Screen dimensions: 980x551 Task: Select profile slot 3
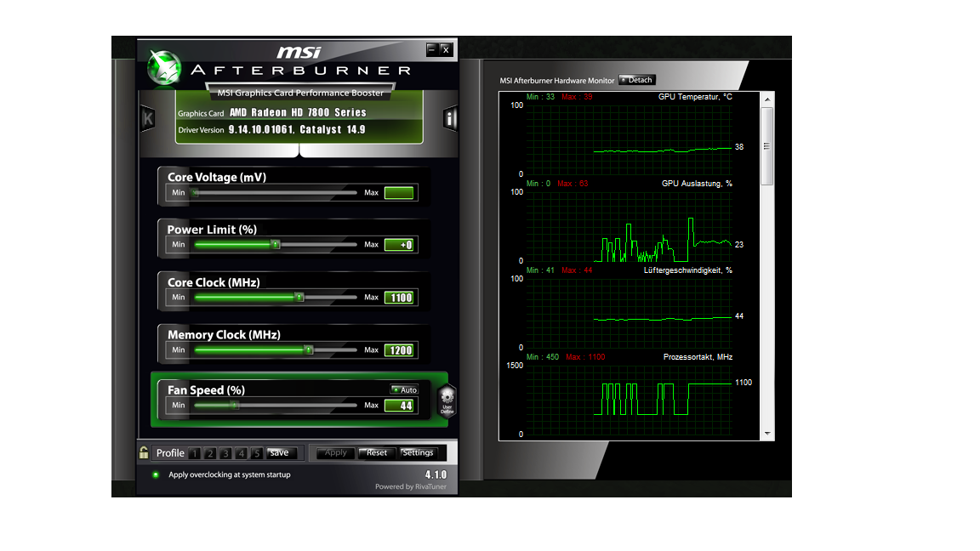pyautogui.click(x=225, y=453)
